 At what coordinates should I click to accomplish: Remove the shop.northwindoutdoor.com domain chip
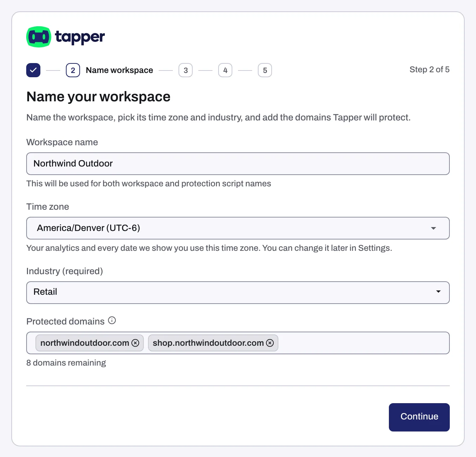click(270, 343)
